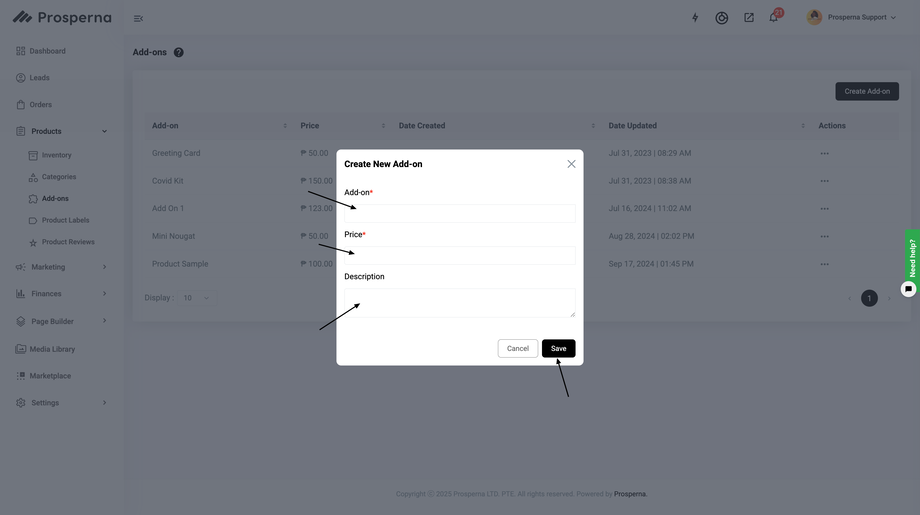Open the notifications bell
Viewport: 920px width, 515px height.
point(773,18)
